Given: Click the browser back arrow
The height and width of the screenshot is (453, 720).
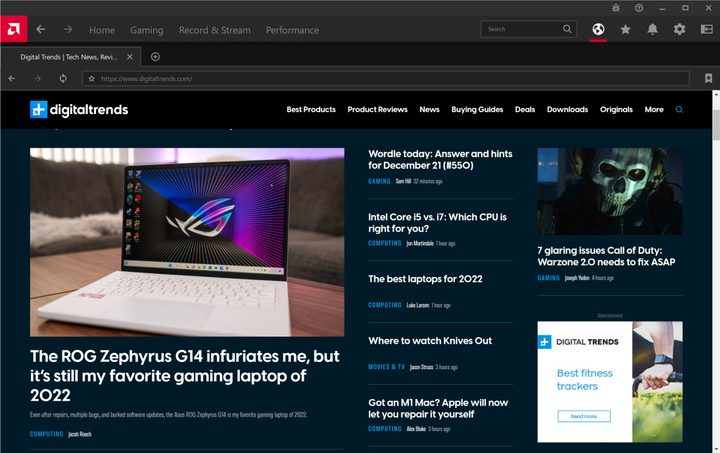Looking at the screenshot, I should (x=11, y=78).
